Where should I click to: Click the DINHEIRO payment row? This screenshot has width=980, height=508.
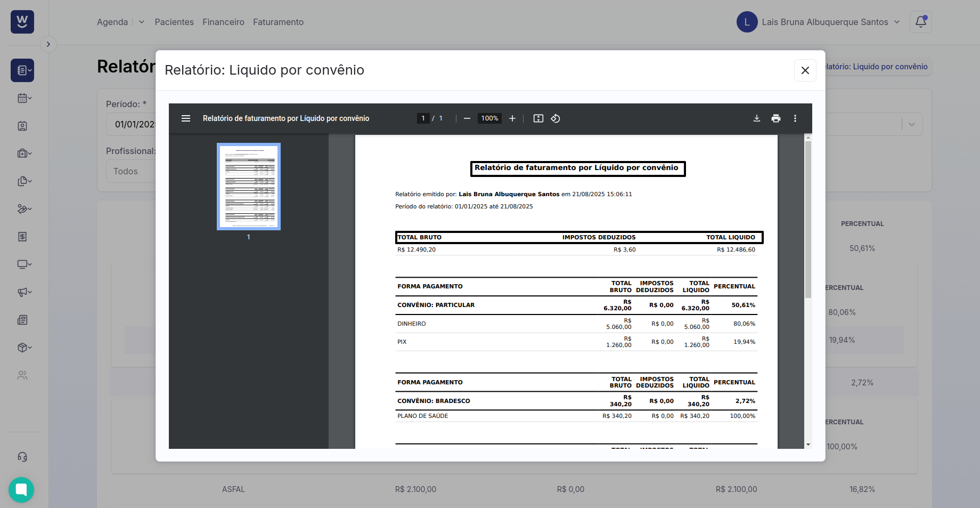click(x=576, y=324)
